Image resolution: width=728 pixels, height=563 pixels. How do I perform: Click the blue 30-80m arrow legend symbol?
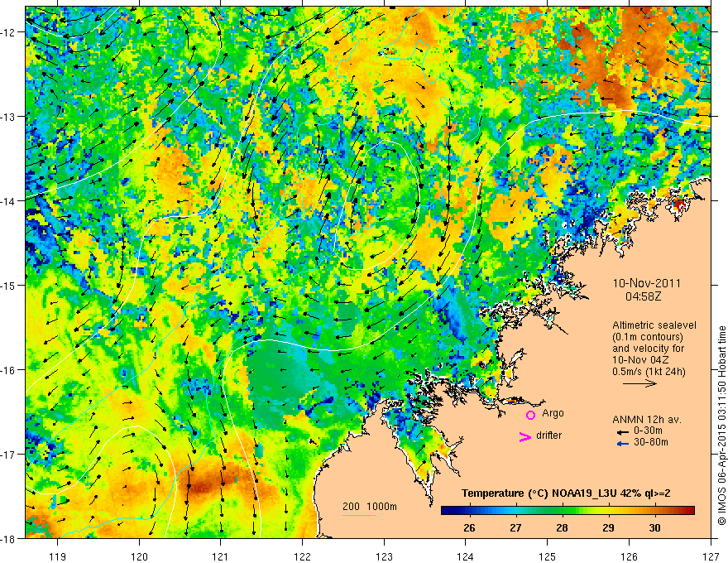pos(623,444)
